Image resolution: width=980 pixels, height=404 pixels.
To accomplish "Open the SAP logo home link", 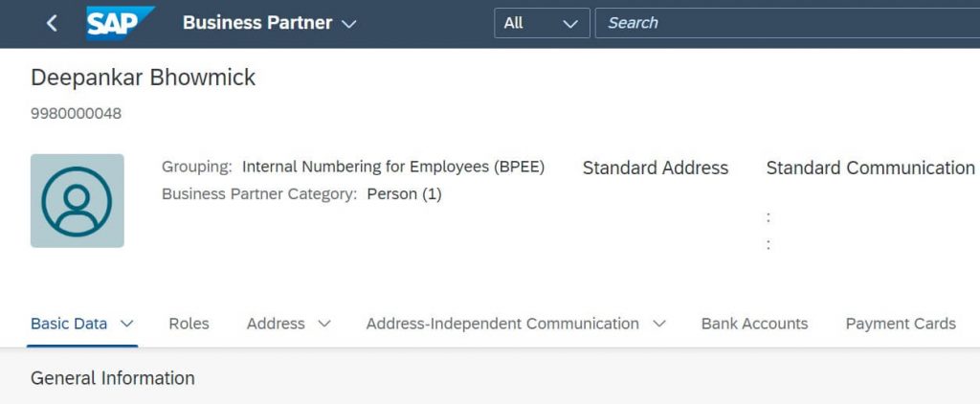I will [x=120, y=23].
